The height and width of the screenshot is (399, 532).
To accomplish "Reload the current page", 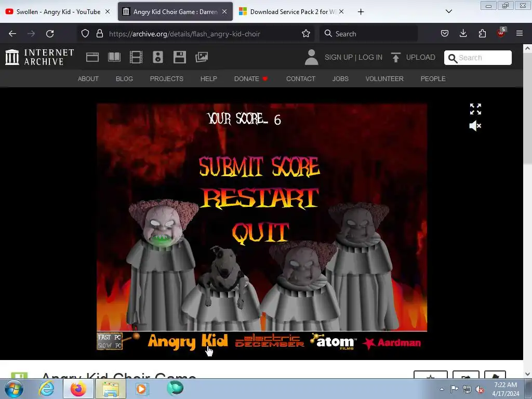I will (x=50, y=34).
